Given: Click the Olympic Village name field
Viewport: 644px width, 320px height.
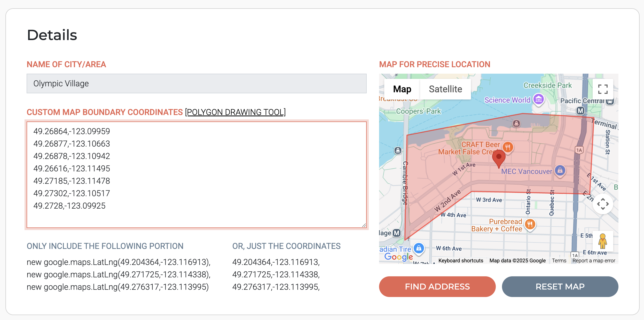Looking at the screenshot, I should click(x=196, y=83).
